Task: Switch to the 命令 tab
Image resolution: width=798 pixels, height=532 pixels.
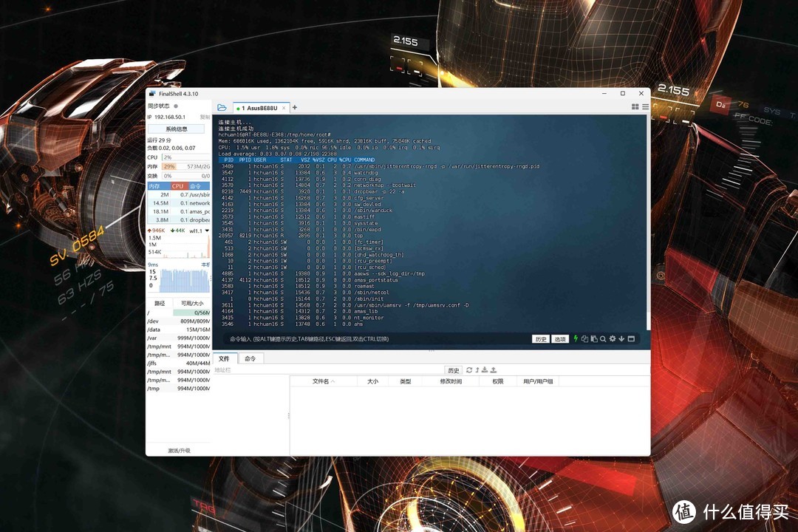Action: click(x=250, y=358)
